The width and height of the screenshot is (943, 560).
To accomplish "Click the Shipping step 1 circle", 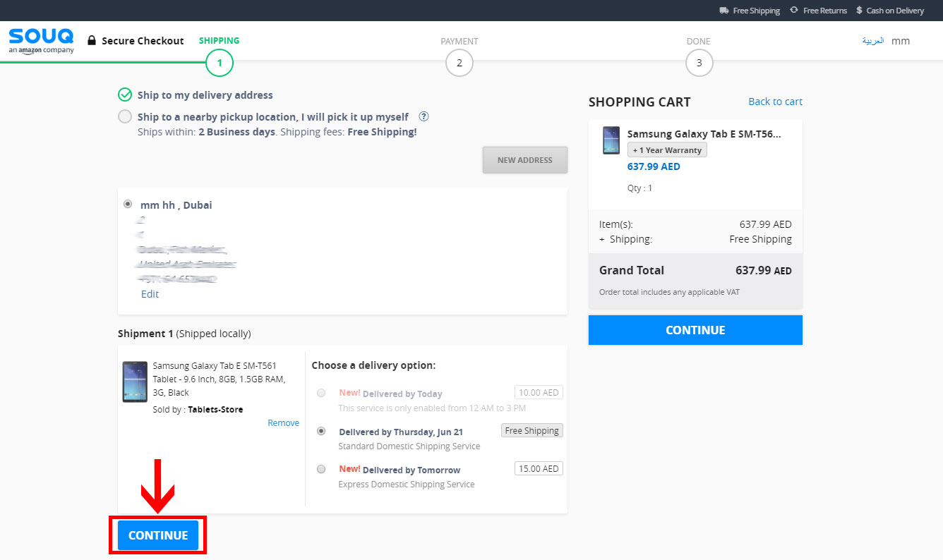I will (220, 63).
